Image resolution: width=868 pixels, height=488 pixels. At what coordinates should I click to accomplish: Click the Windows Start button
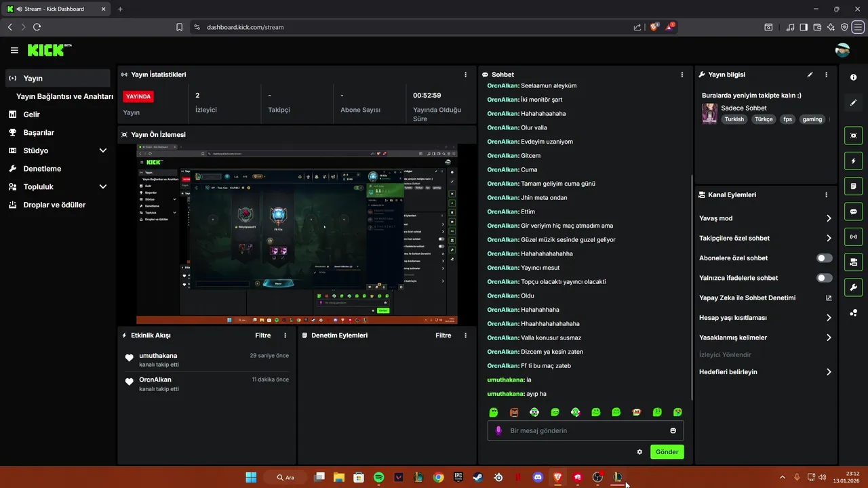[251, 477]
